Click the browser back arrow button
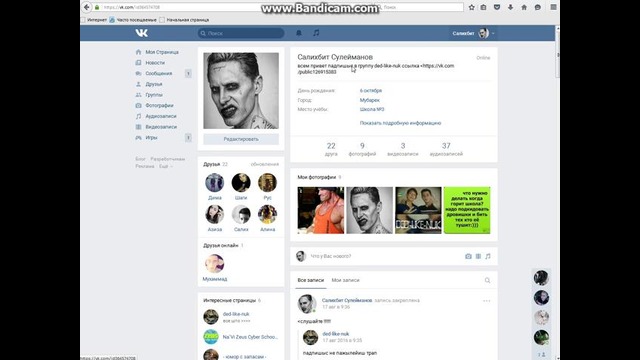 (87, 7)
